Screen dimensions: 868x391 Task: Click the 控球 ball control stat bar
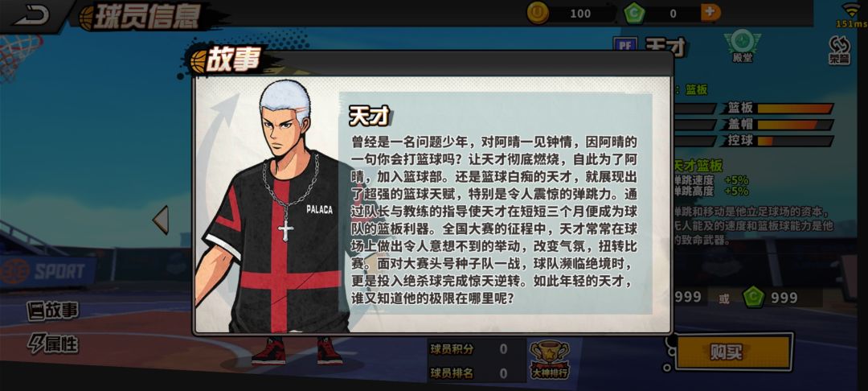pyautogui.click(x=795, y=141)
